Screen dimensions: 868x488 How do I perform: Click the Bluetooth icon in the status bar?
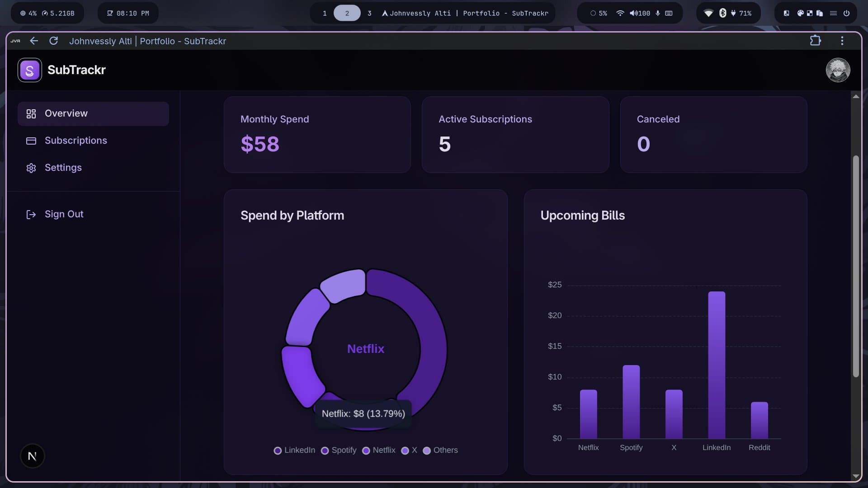coord(723,13)
